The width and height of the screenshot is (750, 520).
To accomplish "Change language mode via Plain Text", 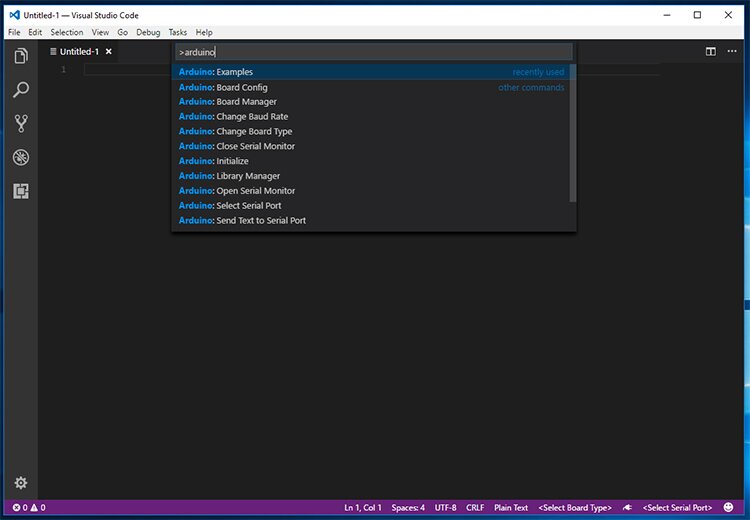I will (511, 508).
